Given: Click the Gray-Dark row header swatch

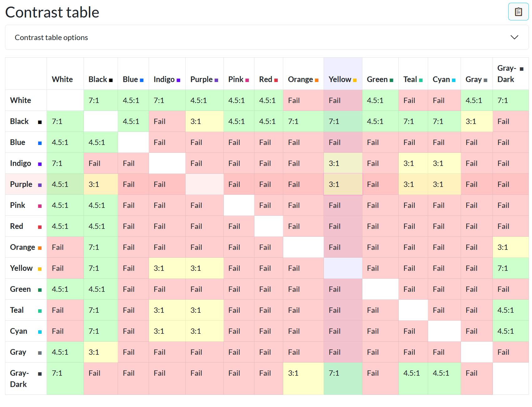Looking at the screenshot, I should (40, 374).
